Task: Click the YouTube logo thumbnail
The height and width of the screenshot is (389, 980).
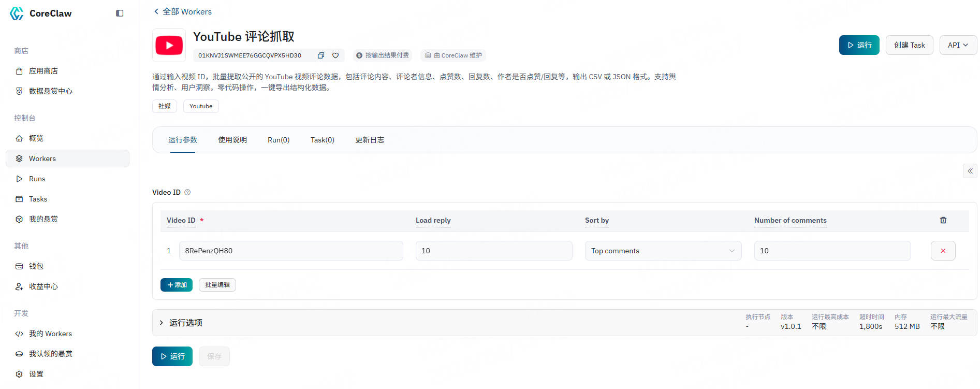Action: pos(169,46)
